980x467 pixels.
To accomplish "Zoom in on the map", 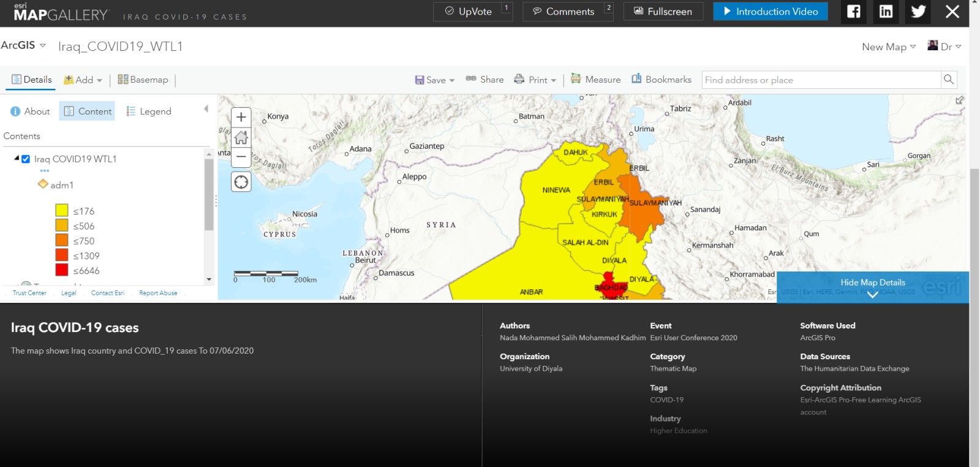I will click(x=241, y=117).
